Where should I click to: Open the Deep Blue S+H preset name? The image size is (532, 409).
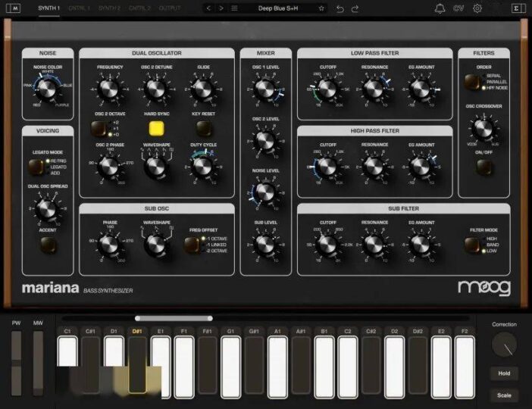pos(277,8)
